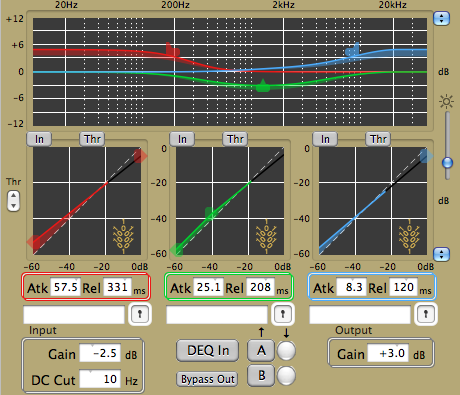The width and height of the screenshot is (460, 395).
Task: Toggle the red band In button
Action: (39, 139)
